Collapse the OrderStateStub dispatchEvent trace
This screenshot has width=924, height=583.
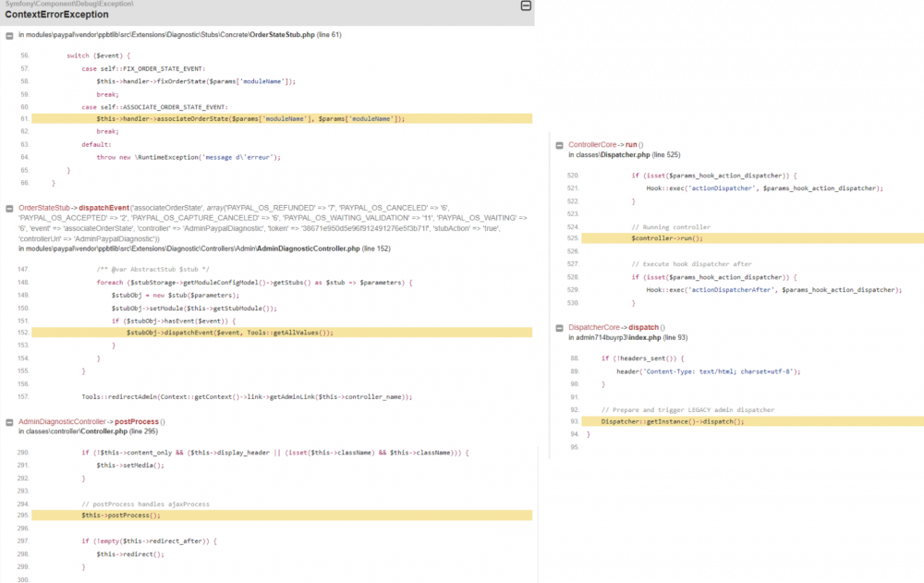[x=9, y=209]
